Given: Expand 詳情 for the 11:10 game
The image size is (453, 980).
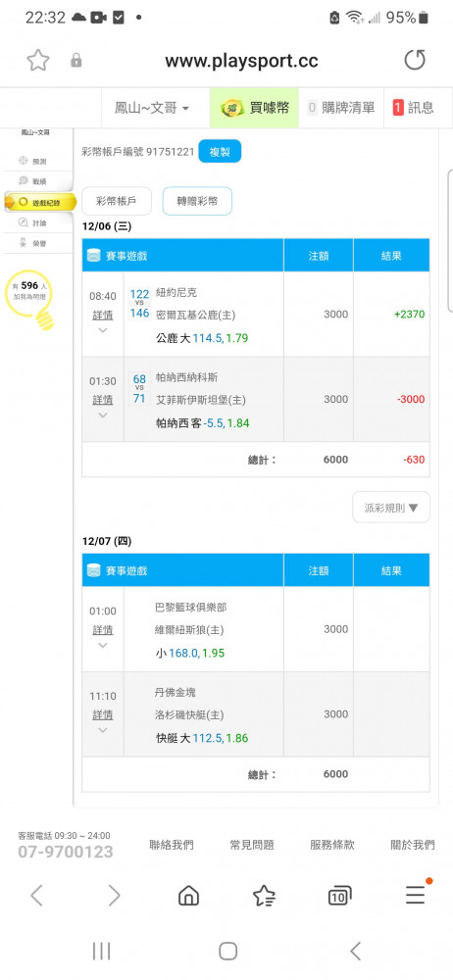Looking at the screenshot, I should [x=103, y=714].
